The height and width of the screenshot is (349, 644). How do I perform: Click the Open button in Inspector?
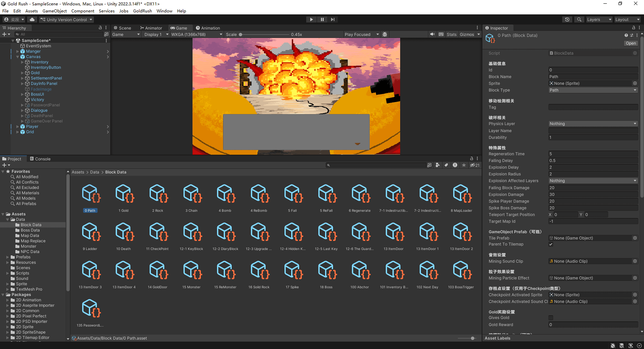pos(630,43)
